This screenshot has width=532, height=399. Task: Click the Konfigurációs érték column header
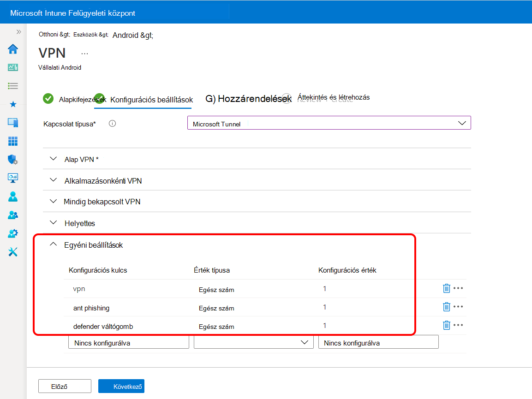[347, 270]
